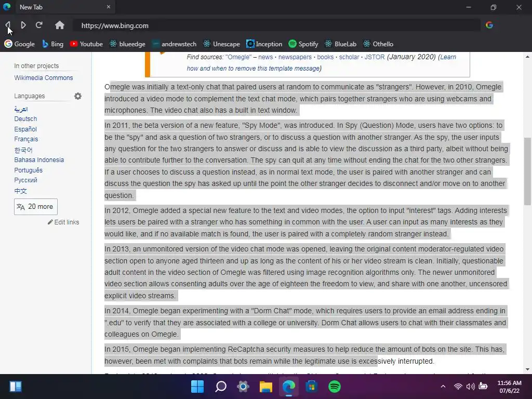Viewport: 532px width, 399px height.
Task: Open the books find-sources link
Action: 325,57
